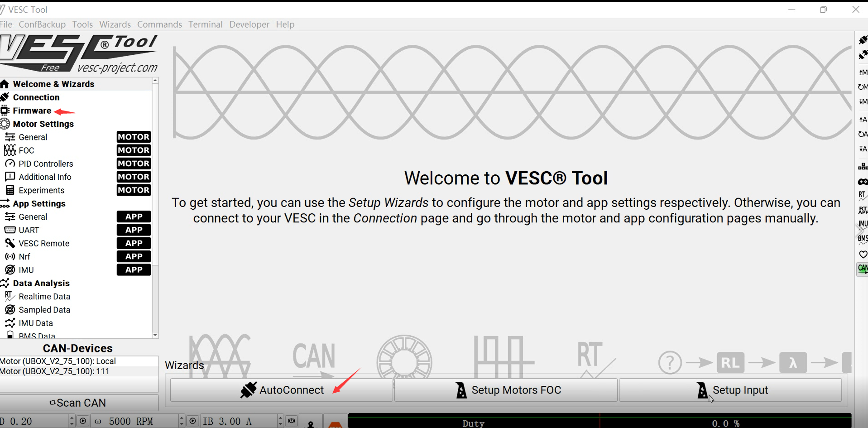This screenshot has height=428, width=868.
Task: Start the Setup Motors FOC wizard
Action: (506, 390)
